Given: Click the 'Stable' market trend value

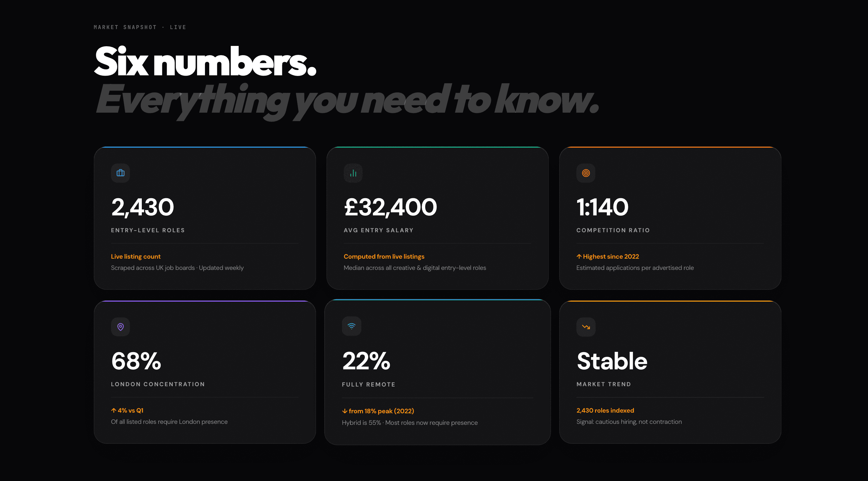Looking at the screenshot, I should click(612, 361).
